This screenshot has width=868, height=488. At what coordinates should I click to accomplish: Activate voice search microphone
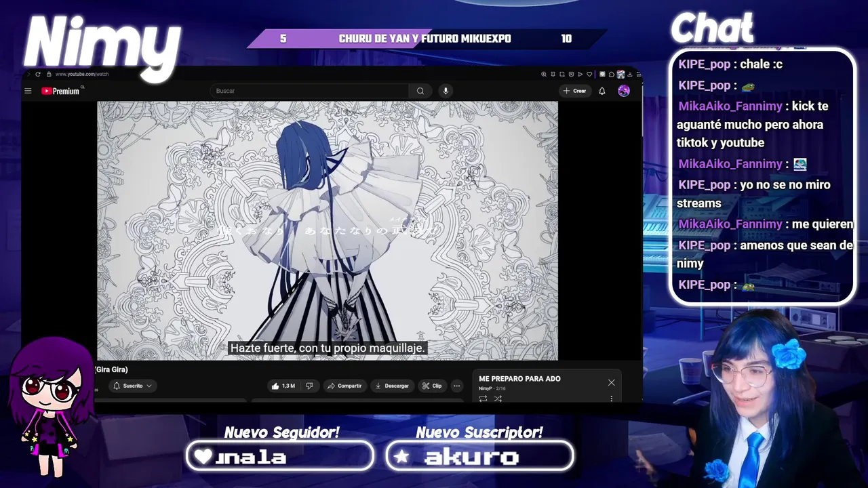point(446,91)
